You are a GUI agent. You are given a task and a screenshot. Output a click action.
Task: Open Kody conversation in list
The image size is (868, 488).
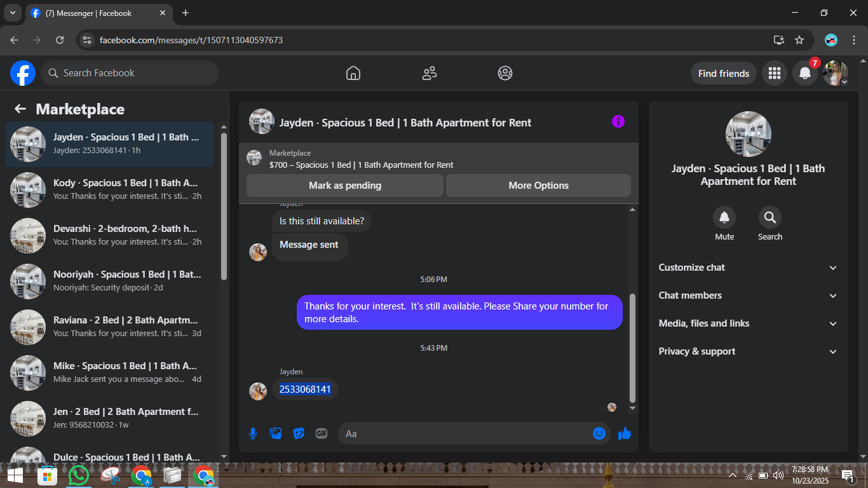coord(110,190)
